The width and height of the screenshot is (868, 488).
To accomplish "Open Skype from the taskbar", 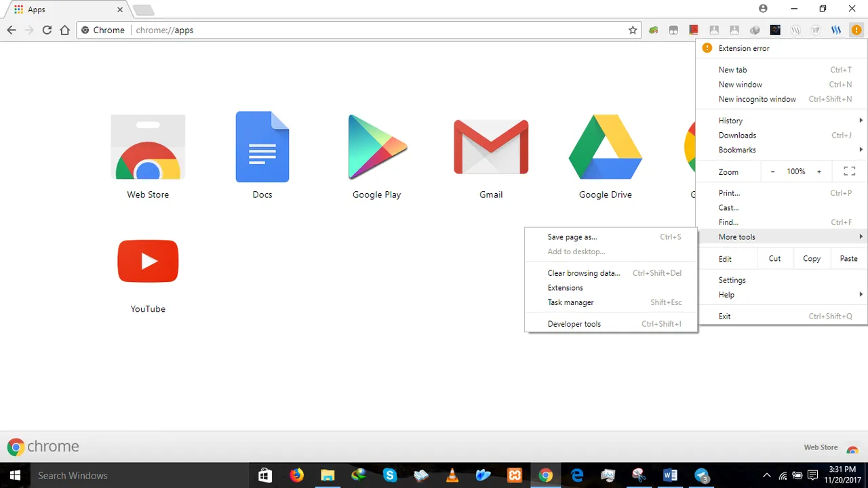I will click(x=389, y=475).
